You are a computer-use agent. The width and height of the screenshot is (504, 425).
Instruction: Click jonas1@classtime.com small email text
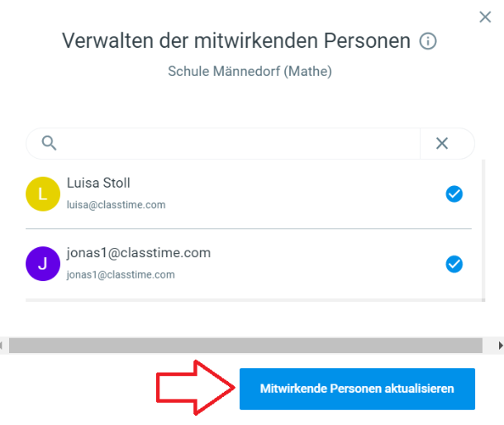[121, 275]
